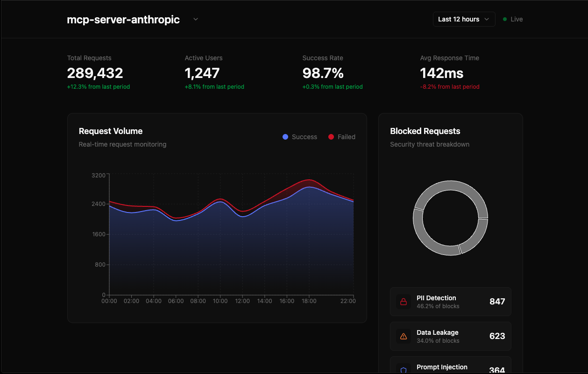Toggle the Success series legend label

(304, 137)
